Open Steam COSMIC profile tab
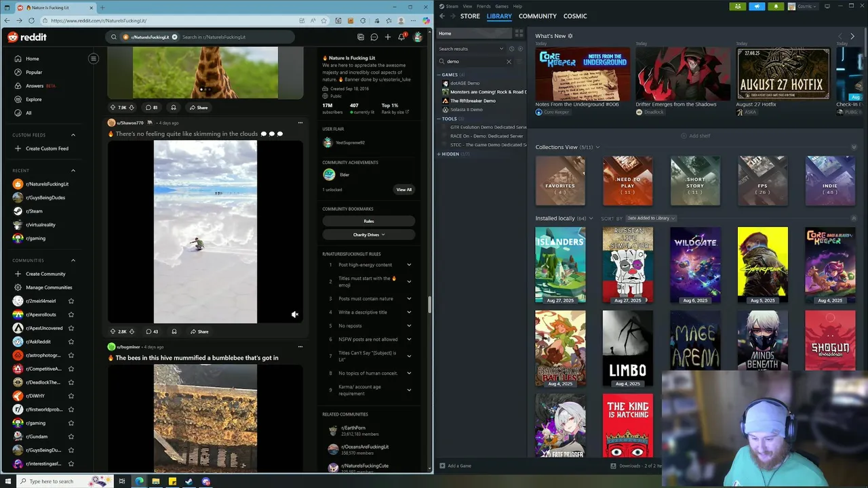The width and height of the screenshot is (868, 488). click(x=575, y=16)
